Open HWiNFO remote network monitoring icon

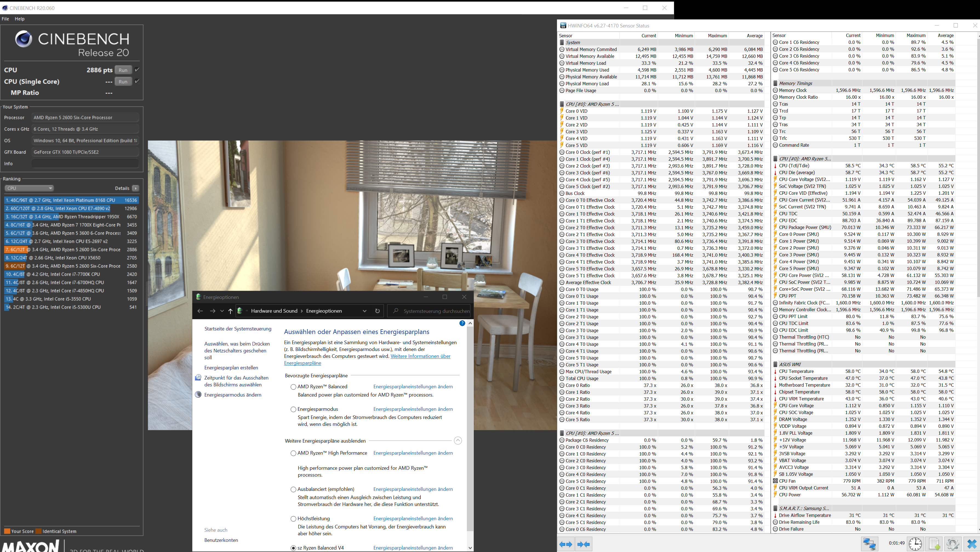(869, 543)
